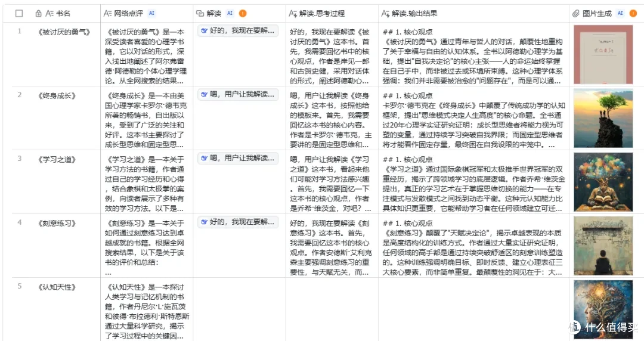644x341 pixels.
Task: Select row number 2
Action: pyautogui.click(x=19, y=95)
